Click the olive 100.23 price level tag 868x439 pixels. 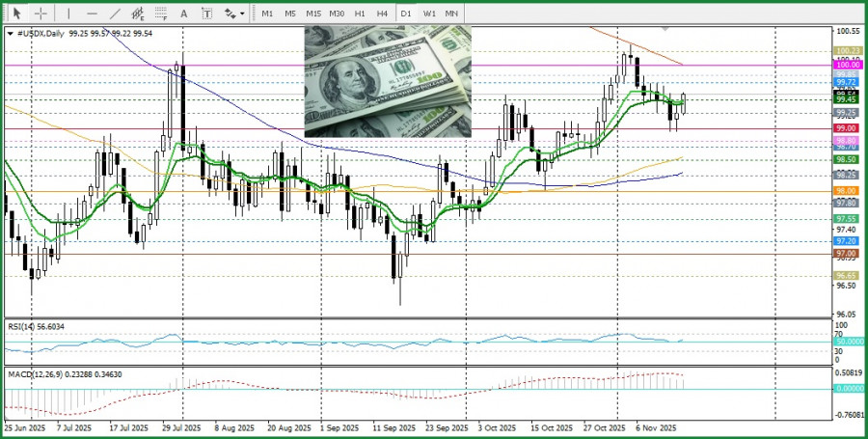[x=847, y=51]
